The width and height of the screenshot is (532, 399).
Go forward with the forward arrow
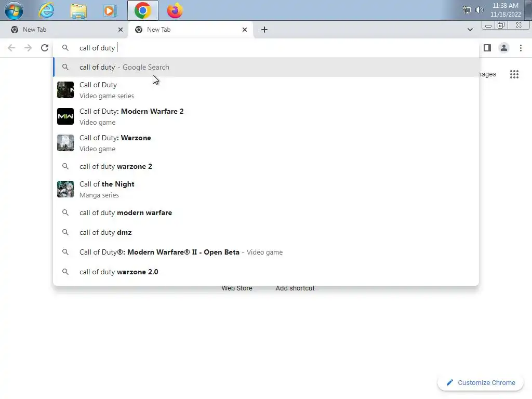click(28, 48)
